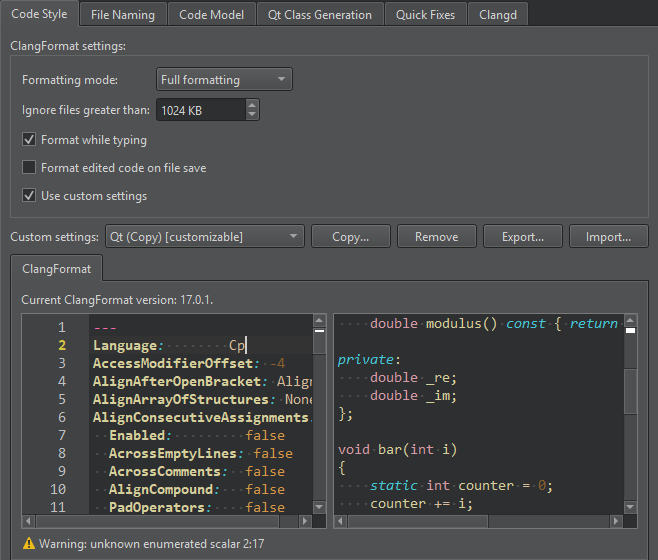Image resolution: width=658 pixels, height=560 pixels.
Task: Switch to the File Naming tab
Action: 122,15
